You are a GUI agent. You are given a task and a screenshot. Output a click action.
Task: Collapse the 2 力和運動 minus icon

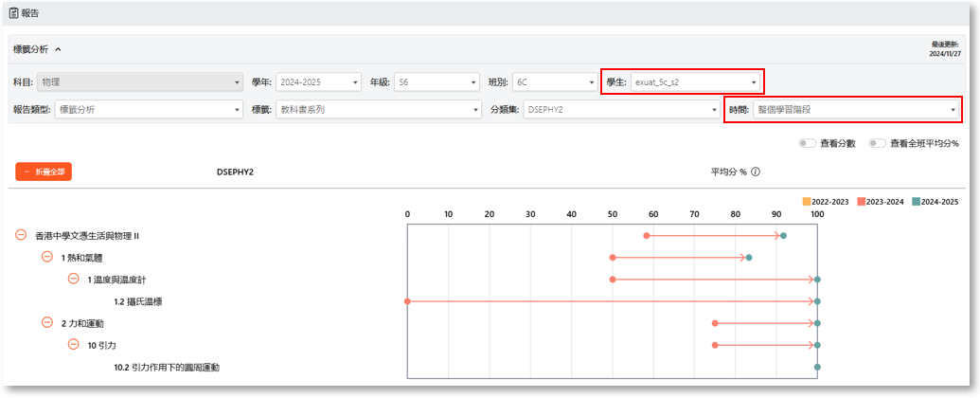pyautogui.click(x=46, y=323)
